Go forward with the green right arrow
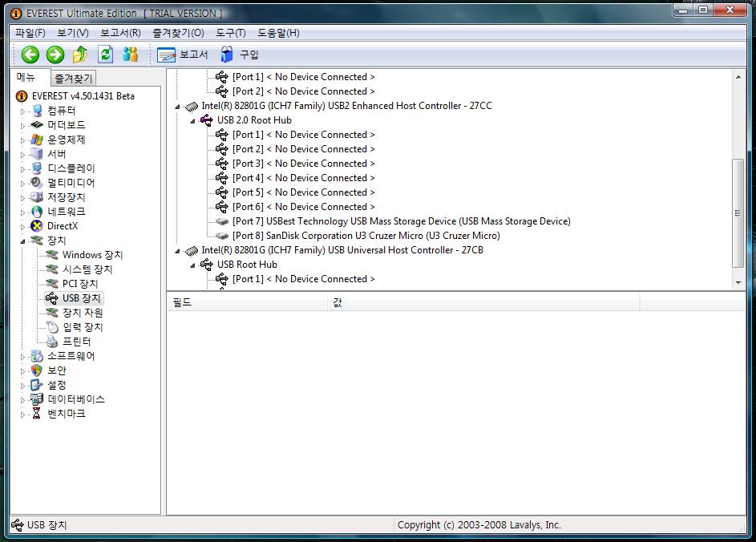The height and width of the screenshot is (542, 756). point(55,55)
